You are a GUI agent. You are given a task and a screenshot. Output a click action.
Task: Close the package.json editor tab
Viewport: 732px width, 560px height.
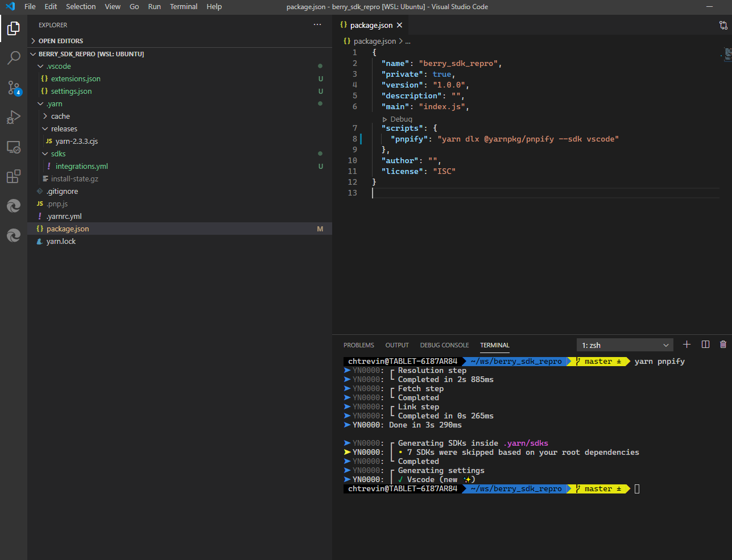[x=400, y=25]
